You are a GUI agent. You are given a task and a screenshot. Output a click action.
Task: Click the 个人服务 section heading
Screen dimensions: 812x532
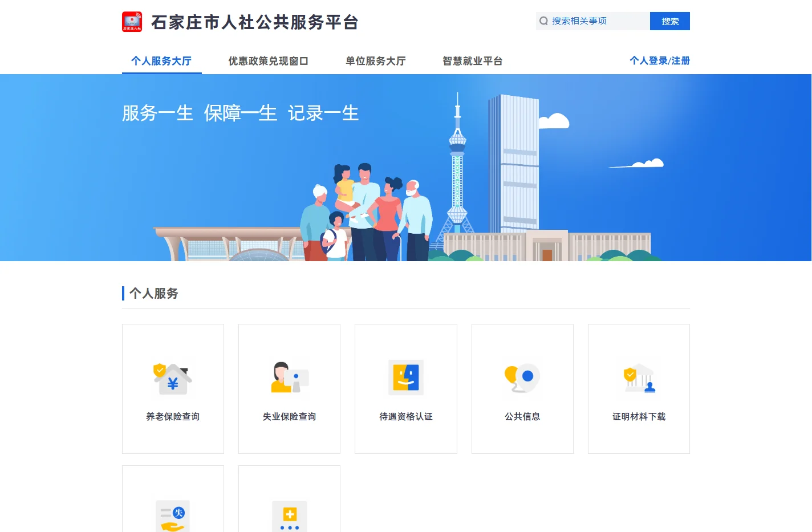(x=154, y=294)
